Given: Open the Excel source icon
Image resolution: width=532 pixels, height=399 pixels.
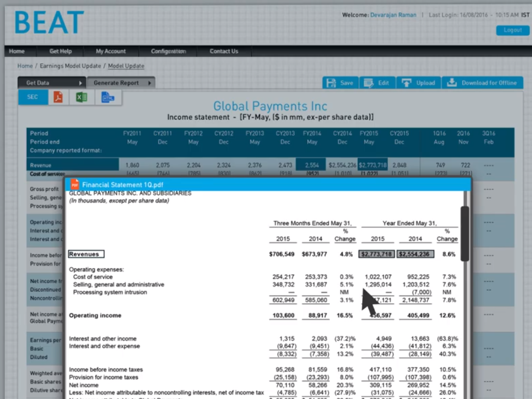Looking at the screenshot, I should pyautogui.click(x=81, y=97).
